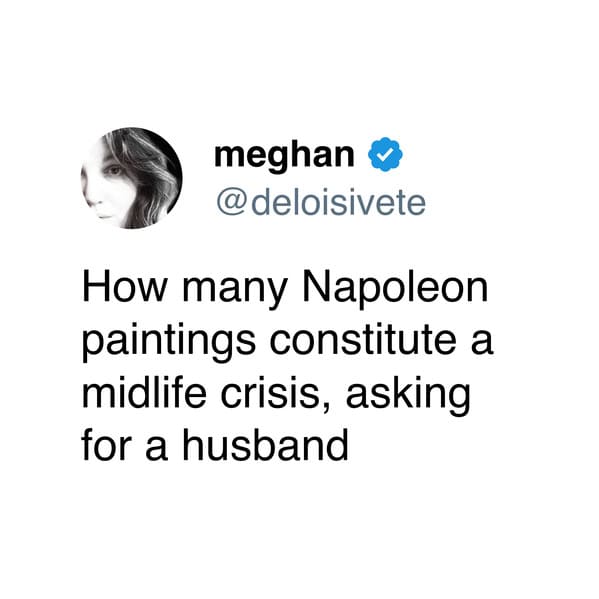Open the @deloisivete handle link
Viewport: 599px width, 599px height.
point(321,202)
